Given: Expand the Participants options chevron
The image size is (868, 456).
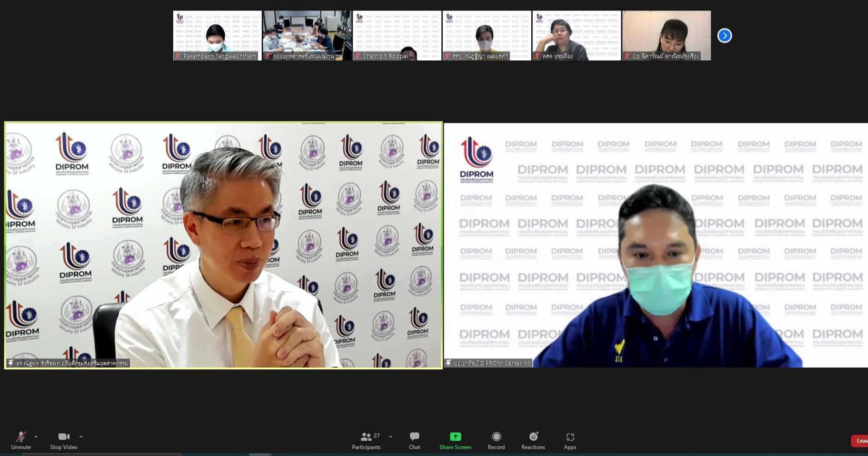Looking at the screenshot, I should pos(391,437).
